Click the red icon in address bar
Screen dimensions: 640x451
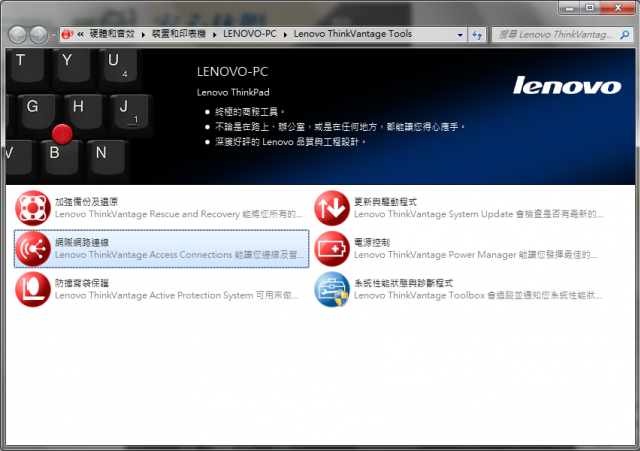(x=67, y=34)
